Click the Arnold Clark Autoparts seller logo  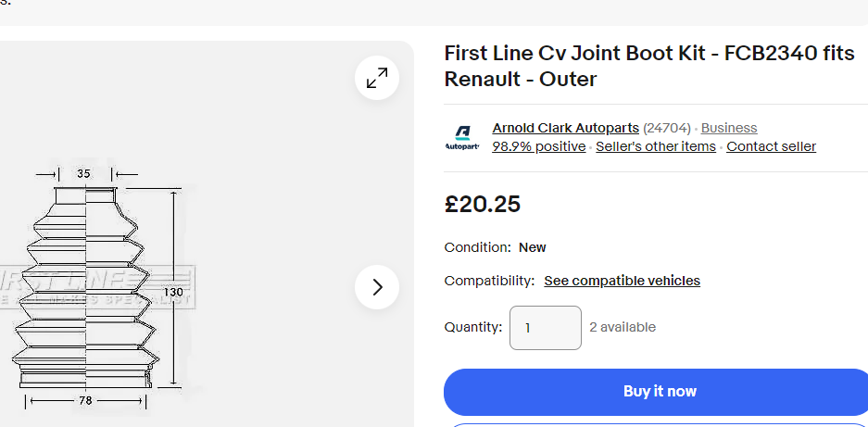click(x=460, y=137)
